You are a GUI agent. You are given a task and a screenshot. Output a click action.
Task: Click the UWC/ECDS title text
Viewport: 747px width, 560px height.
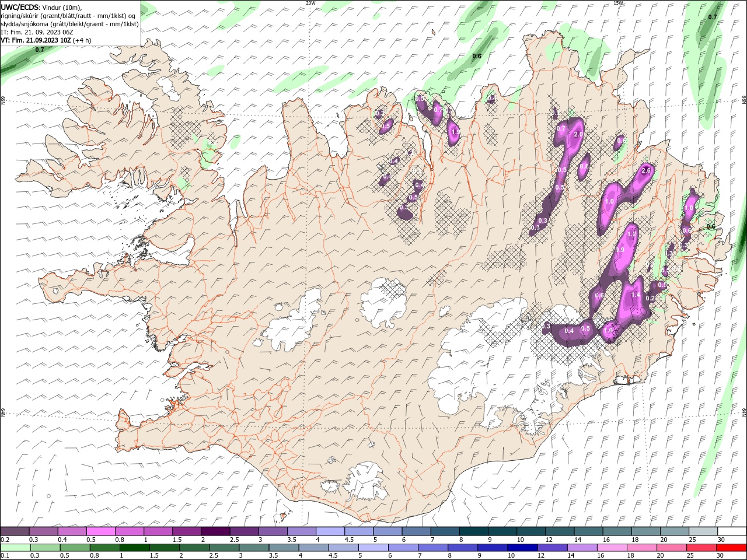[20, 7]
